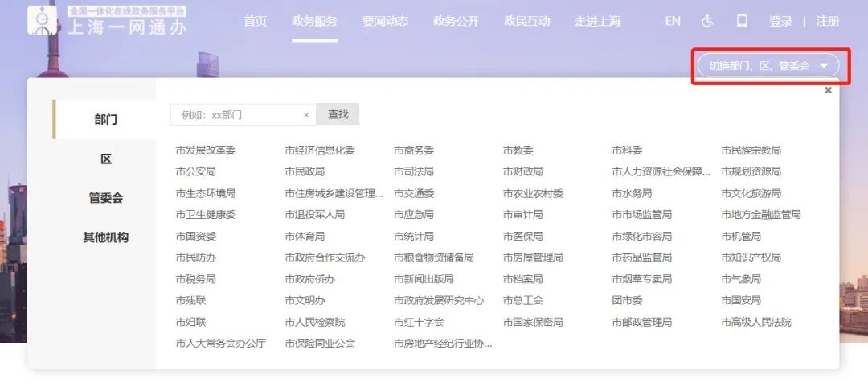Image resolution: width=868 pixels, height=383 pixels.
Task: Clear the search box using x icon
Action: [x=306, y=115]
